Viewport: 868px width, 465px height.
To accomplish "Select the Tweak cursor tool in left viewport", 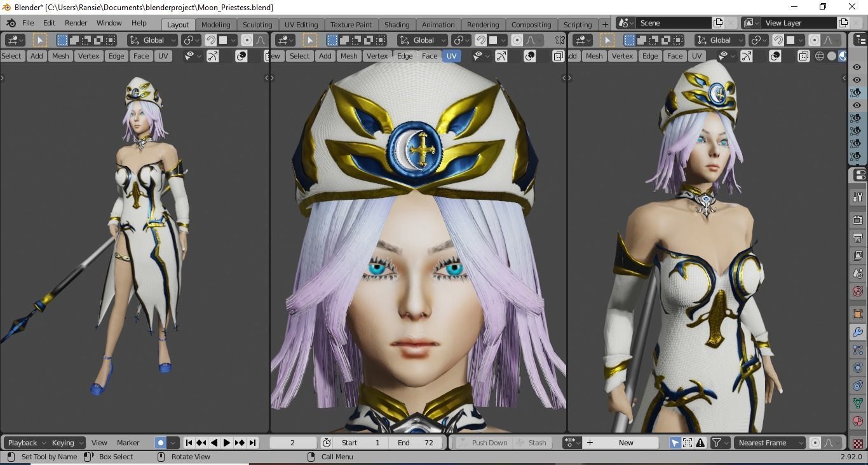I will (x=39, y=40).
